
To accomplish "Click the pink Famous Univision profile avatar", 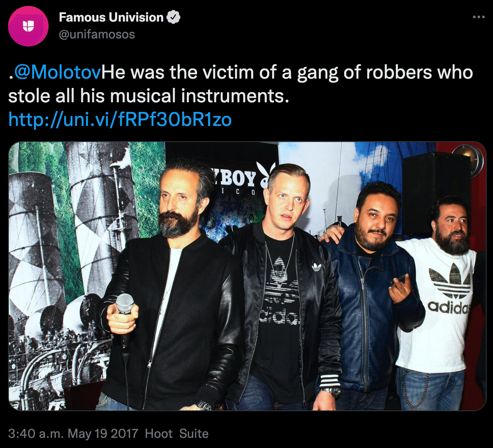I will [28, 26].
